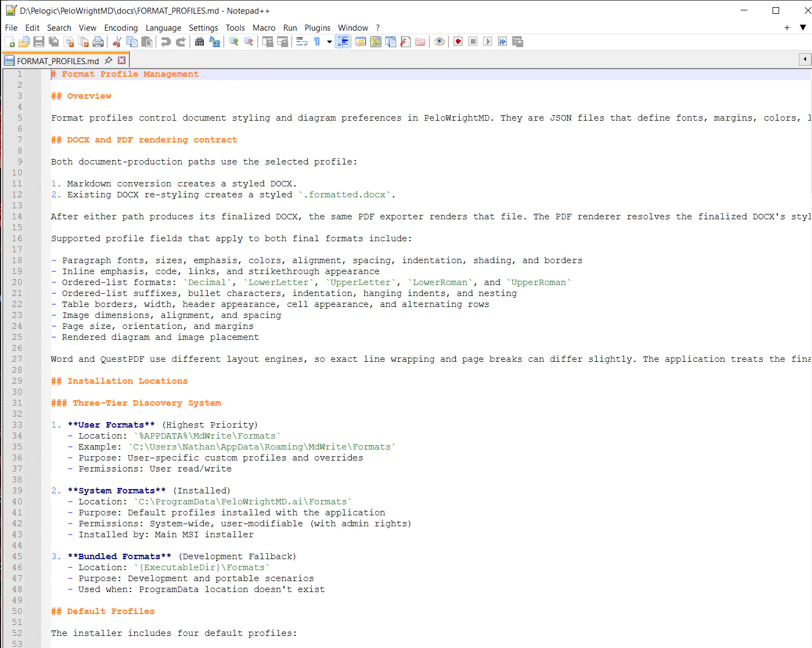The height and width of the screenshot is (648, 812).
Task: Open the ? help menu
Action: pyautogui.click(x=378, y=28)
